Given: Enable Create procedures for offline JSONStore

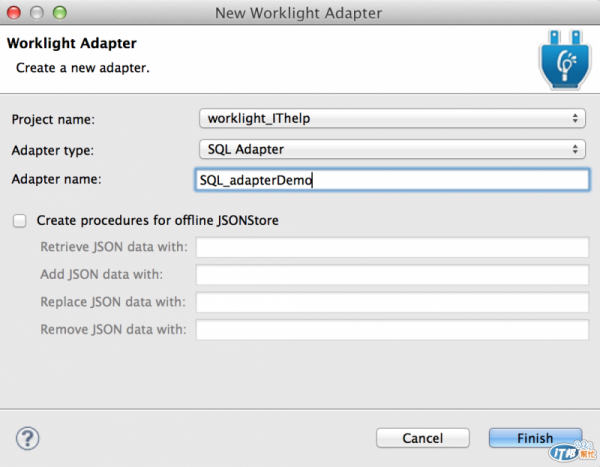Looking at the screenshot, I should point(20,221).
